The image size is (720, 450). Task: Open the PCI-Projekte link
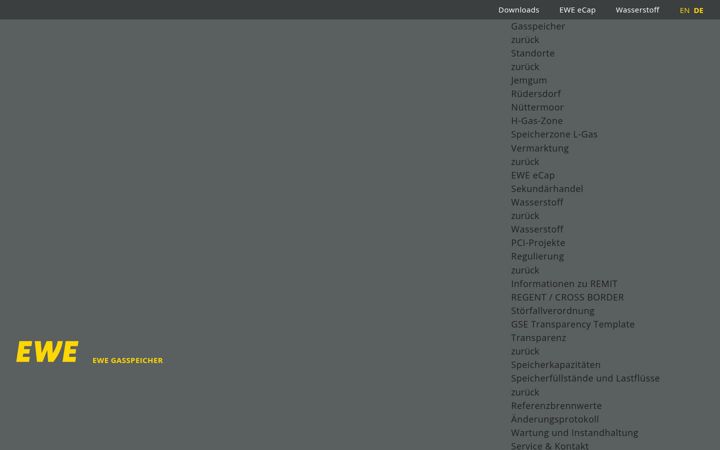click(538, 243)
